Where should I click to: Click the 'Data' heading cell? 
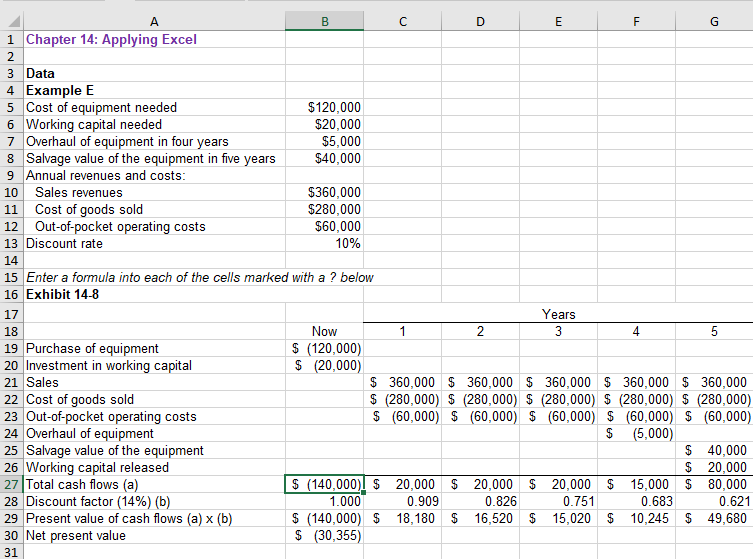(x=154, y=73)
